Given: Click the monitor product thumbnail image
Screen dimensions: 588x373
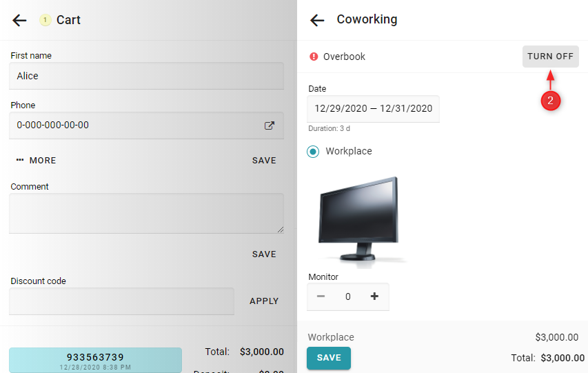Looking at the screenshot, I should coord(359,219).
